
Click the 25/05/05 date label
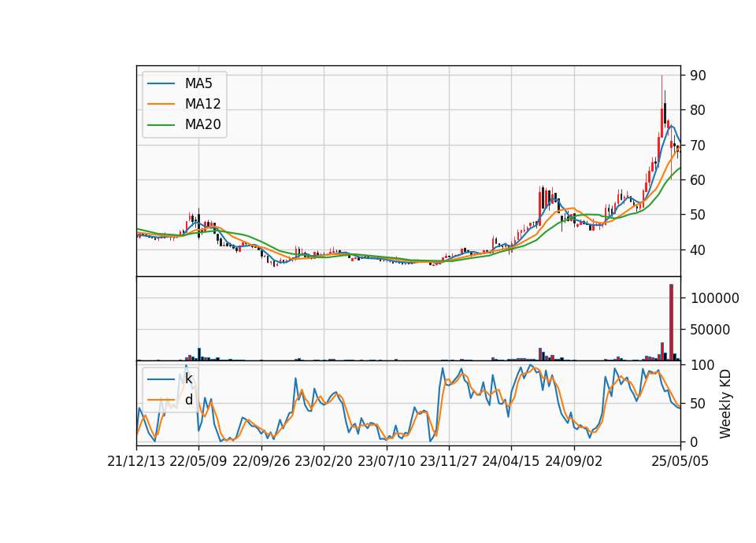coord(680,461)
